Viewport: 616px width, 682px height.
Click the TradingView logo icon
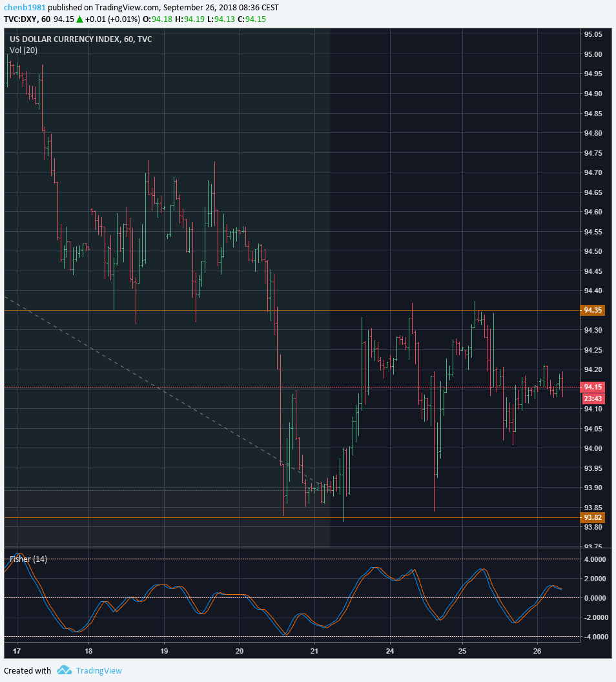64,670
